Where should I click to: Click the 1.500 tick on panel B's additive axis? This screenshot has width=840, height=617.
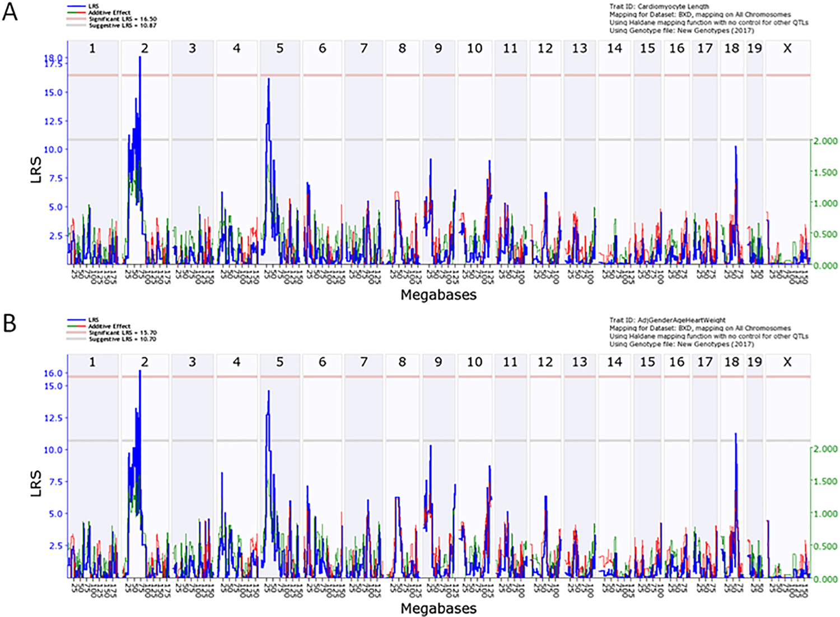click(x=826, y=481)
